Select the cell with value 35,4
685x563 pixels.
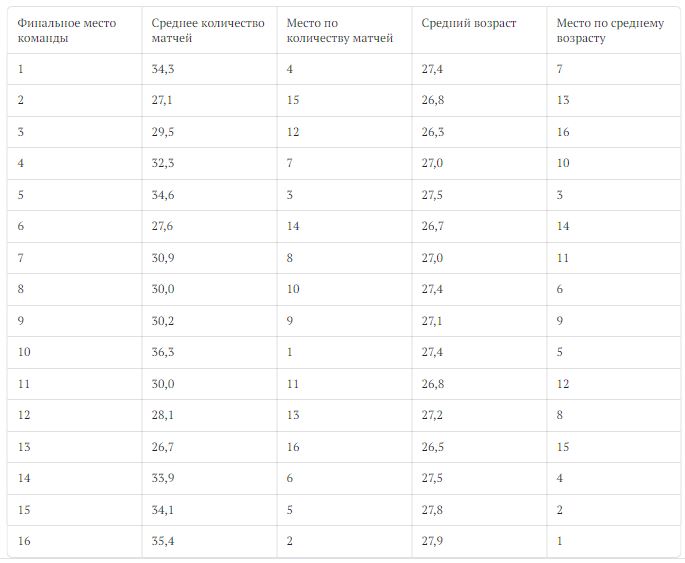163,541
